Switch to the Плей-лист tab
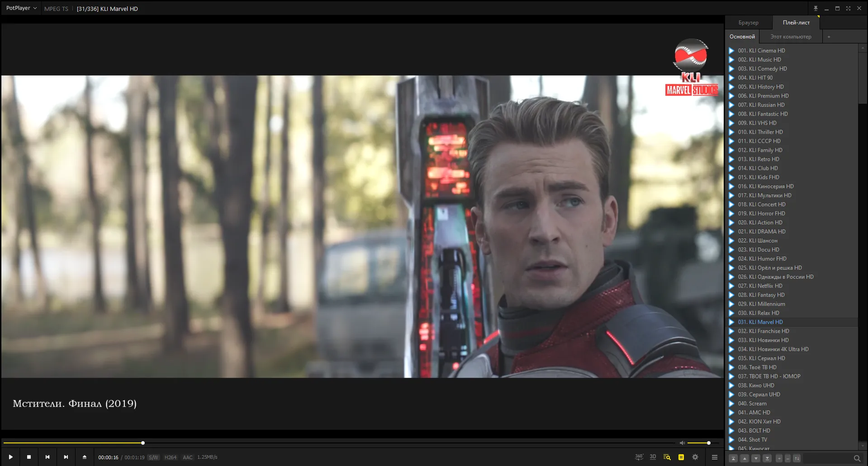Viewport: 868px width, 466px height. (796, 23)
